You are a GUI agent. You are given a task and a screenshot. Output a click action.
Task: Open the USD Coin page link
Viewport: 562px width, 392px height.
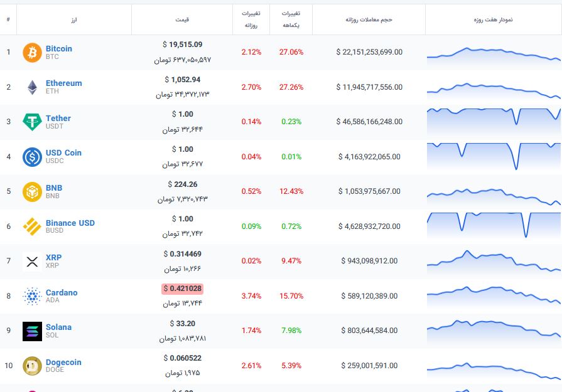pos(63,153)
